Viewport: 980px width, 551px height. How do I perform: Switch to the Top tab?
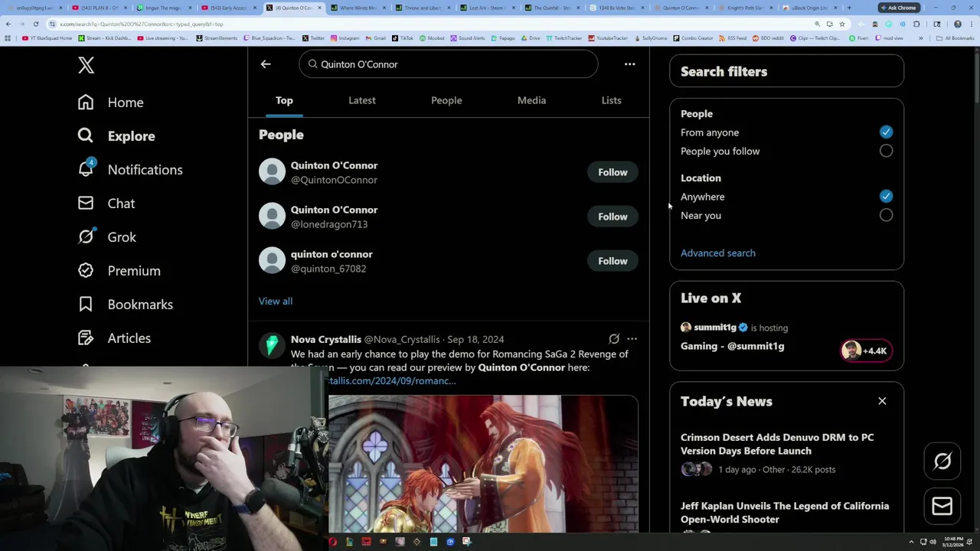(x=284, y=100)
